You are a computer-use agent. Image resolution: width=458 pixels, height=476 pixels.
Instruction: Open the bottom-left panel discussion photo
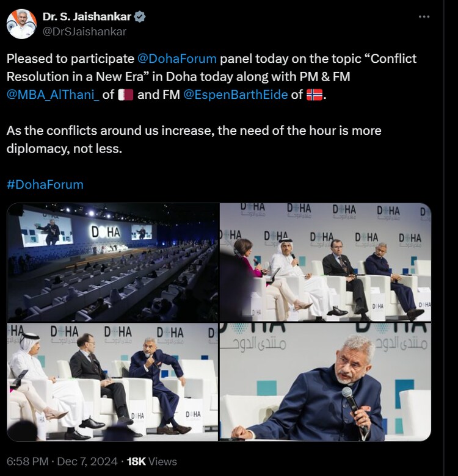tap(113, 381)
